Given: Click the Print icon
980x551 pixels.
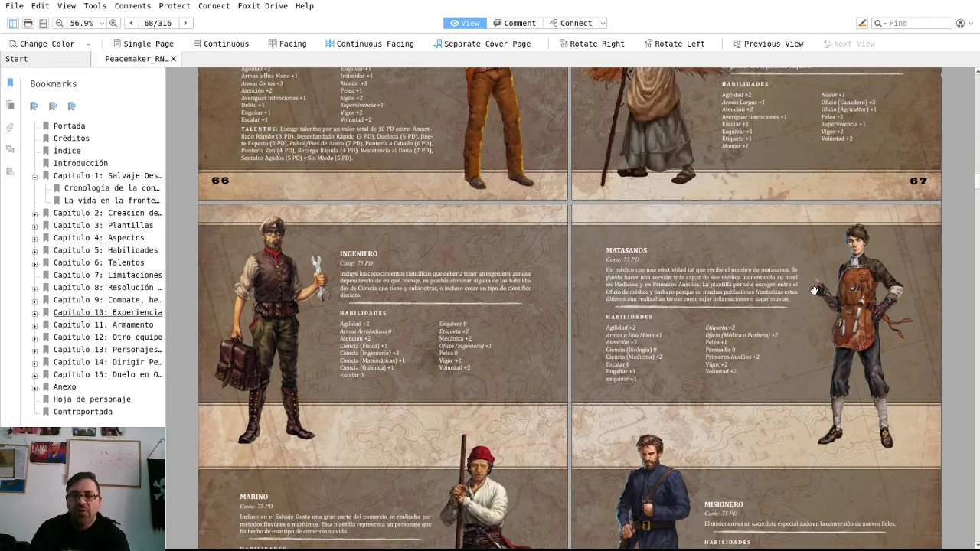Looking at the screenshot, I should 28,23.
